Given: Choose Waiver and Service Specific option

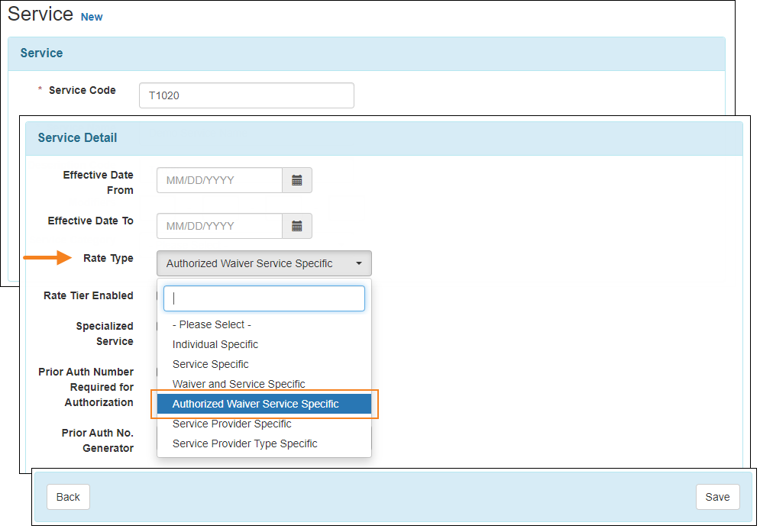Looking at the screenshot, I should pos(264,384).
